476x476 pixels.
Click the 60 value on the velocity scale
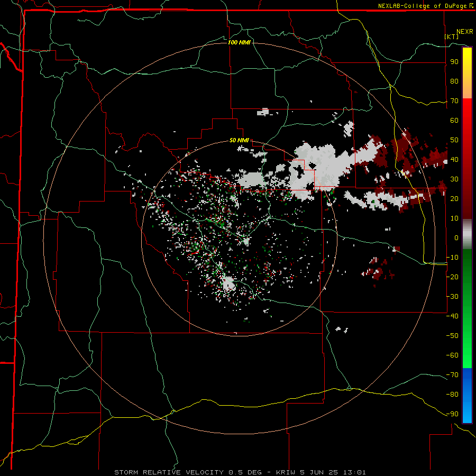tap(454, 121)
